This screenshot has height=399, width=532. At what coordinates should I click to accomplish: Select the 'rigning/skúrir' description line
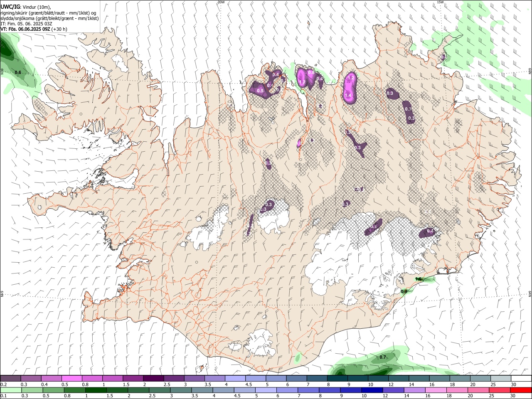tap(48, 13)
